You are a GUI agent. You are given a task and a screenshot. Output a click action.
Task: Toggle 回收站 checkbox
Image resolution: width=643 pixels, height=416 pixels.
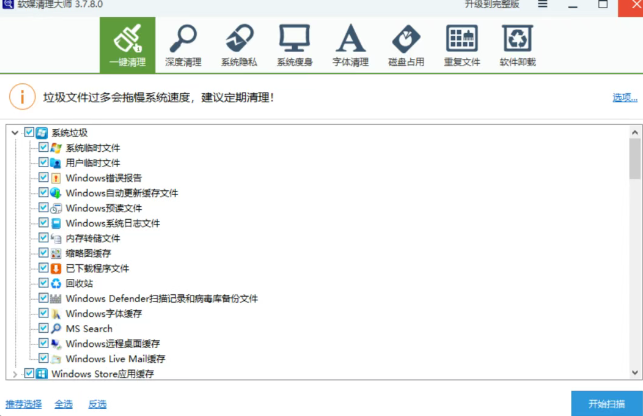click(x=43, y=282)
